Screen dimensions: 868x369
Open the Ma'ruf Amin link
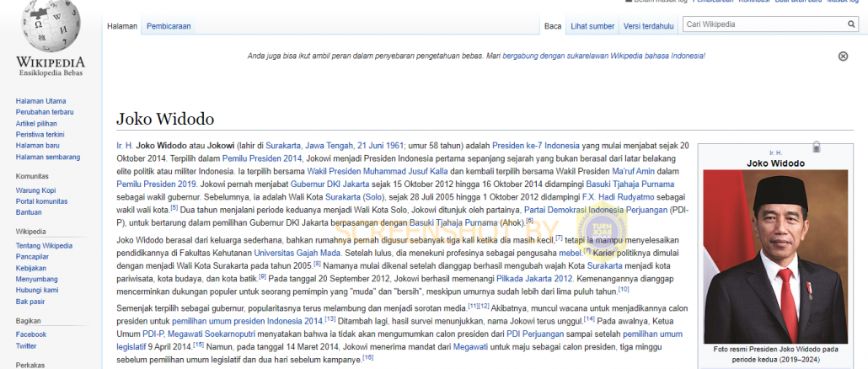point(634,171)
